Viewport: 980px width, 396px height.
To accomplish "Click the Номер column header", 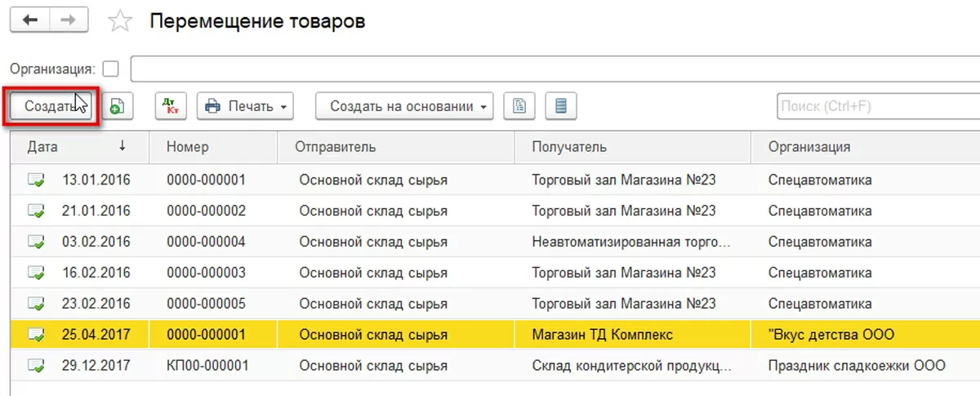I will click(x=188, y=147).
